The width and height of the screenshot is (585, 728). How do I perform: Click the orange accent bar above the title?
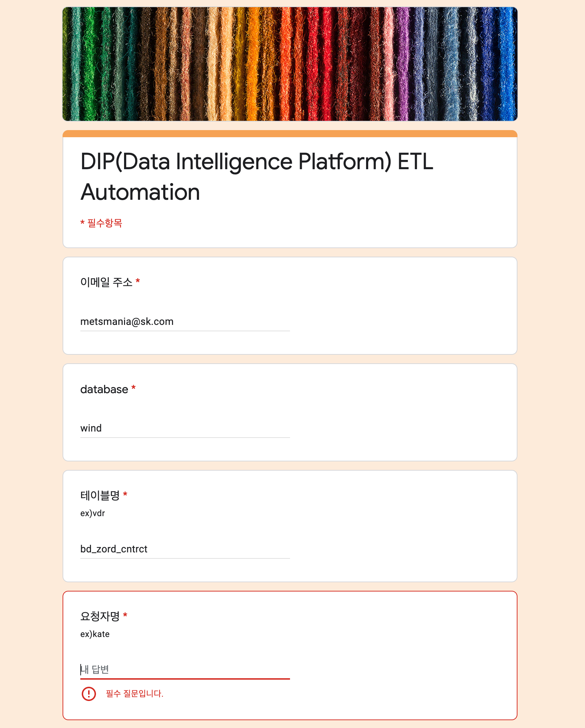290,134
